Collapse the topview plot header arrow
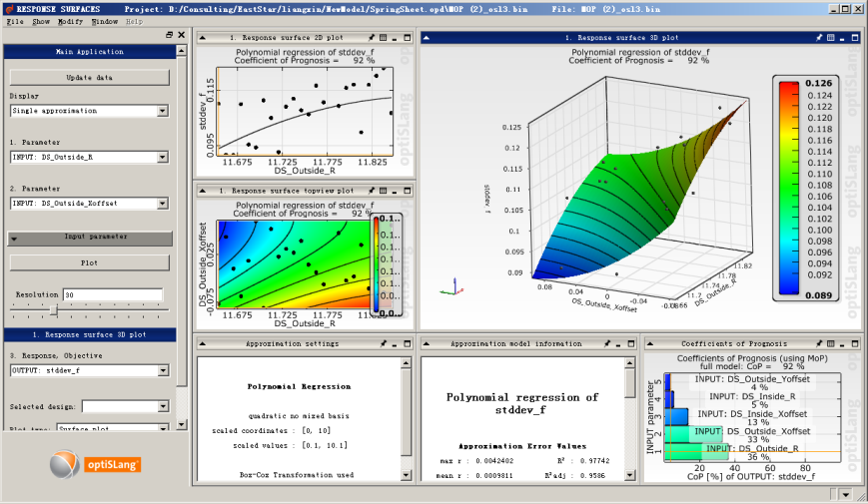Image resolution: width=868 pixels, height=504 pixels. (203, 191)
